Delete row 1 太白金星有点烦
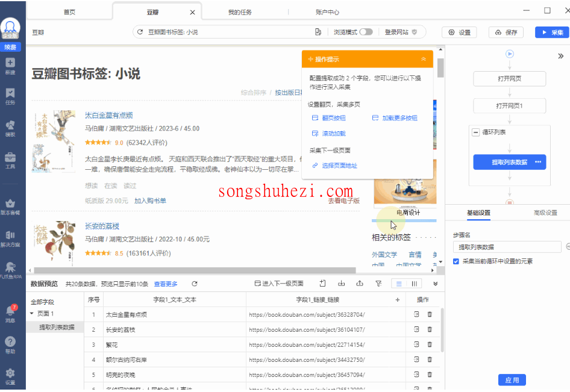The width and height of the screenshot is (570, 392). pos(430,314)
